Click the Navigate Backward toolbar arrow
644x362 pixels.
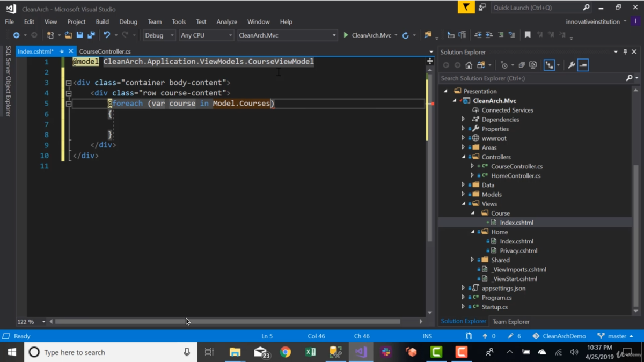coord(16,35)
